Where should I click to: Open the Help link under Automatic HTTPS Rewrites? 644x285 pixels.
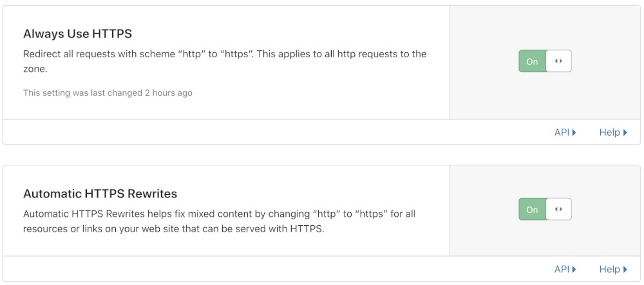click(x=609, y=270)
